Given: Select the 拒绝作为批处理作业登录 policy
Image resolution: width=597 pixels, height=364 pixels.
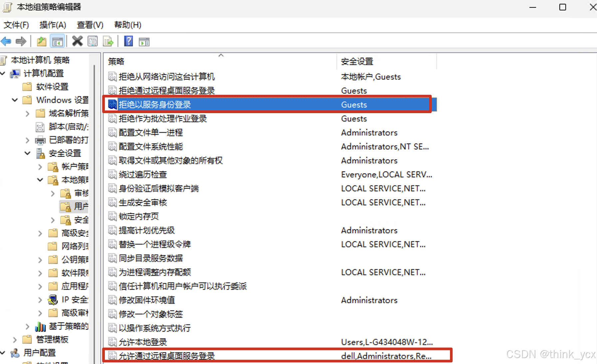Looking at the screenshot, I should tap(163, 119).
